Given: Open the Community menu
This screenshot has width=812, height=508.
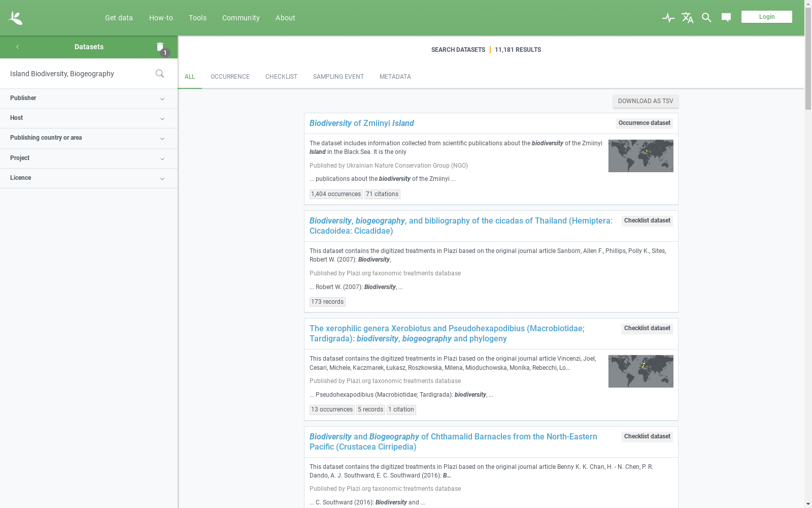Looking at the screenshot, I should pos(241,18).
